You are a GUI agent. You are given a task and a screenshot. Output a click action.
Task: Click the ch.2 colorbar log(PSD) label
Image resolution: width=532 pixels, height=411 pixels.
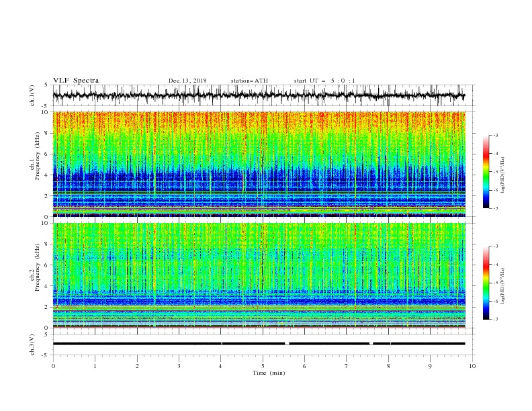[503, 286]
